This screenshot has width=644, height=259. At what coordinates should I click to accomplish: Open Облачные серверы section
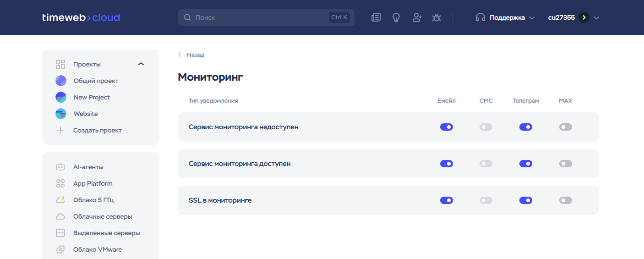[x=103, y=216]
